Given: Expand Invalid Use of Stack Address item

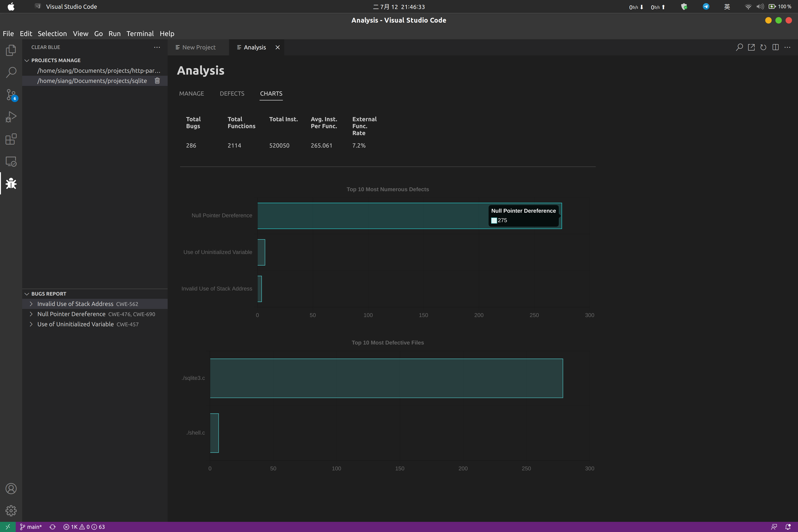Looking at the screenshot, I should click(31, 304).
